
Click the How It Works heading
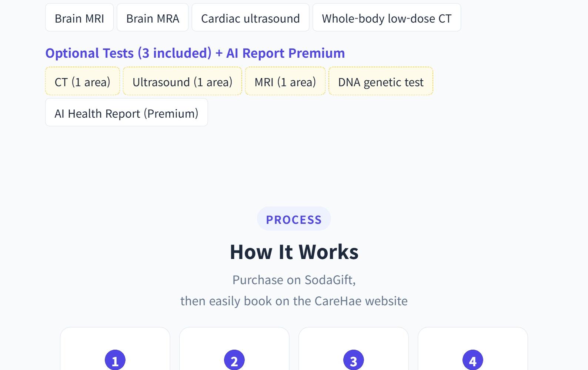coord(294,252)
